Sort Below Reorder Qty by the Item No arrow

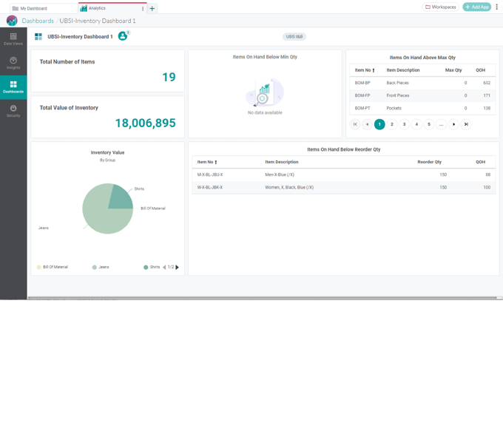coord(216,162)
